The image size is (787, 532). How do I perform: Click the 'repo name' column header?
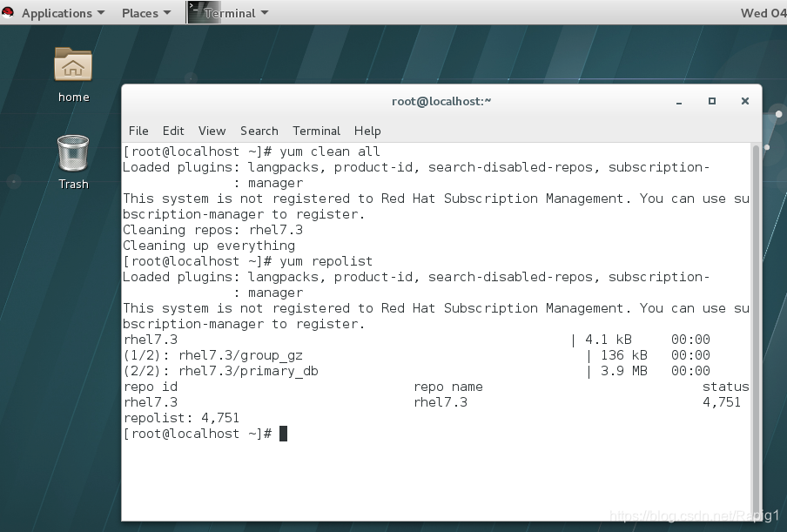(448, 387)
